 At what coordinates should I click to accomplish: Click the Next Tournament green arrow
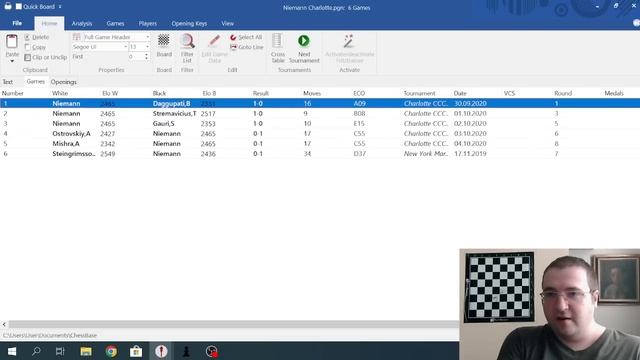pyautogui.click(x=304, y=41)
